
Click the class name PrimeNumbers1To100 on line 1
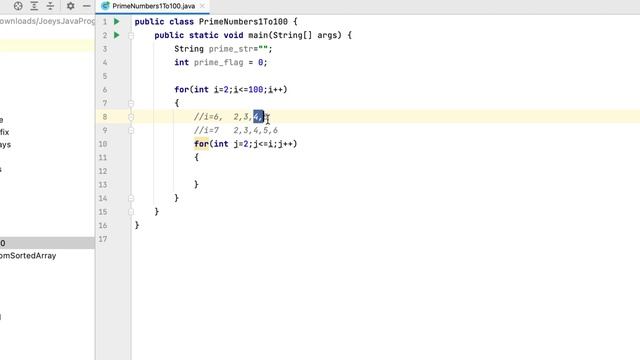click(243, 22)
